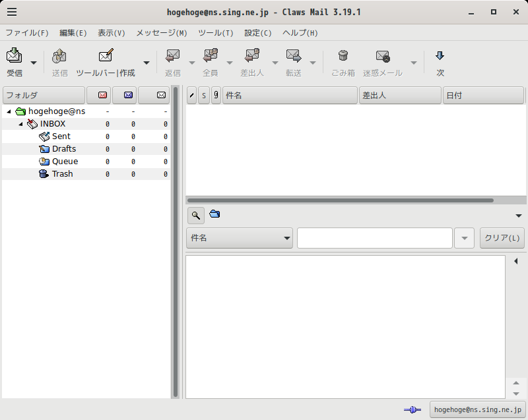Screen dimensions: 528x420
Task: Sort messages by 差出人 column header
Action: point(400,95)
